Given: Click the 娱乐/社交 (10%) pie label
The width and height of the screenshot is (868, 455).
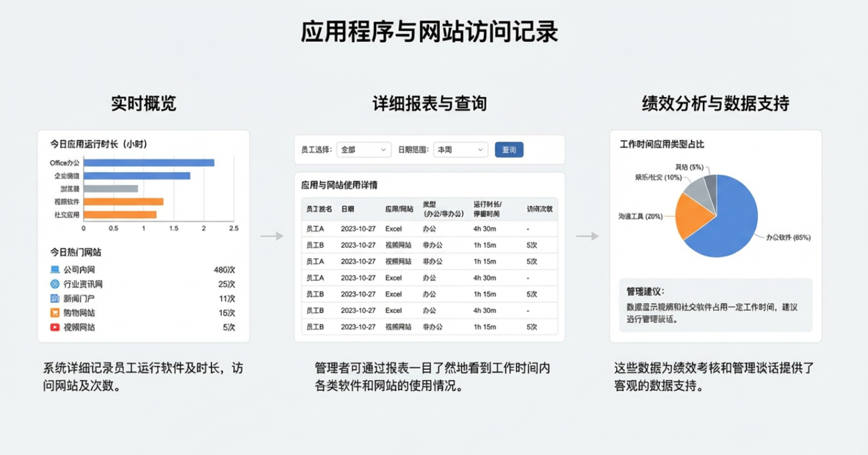Looking at the screenshot, I should coord(658,177).
